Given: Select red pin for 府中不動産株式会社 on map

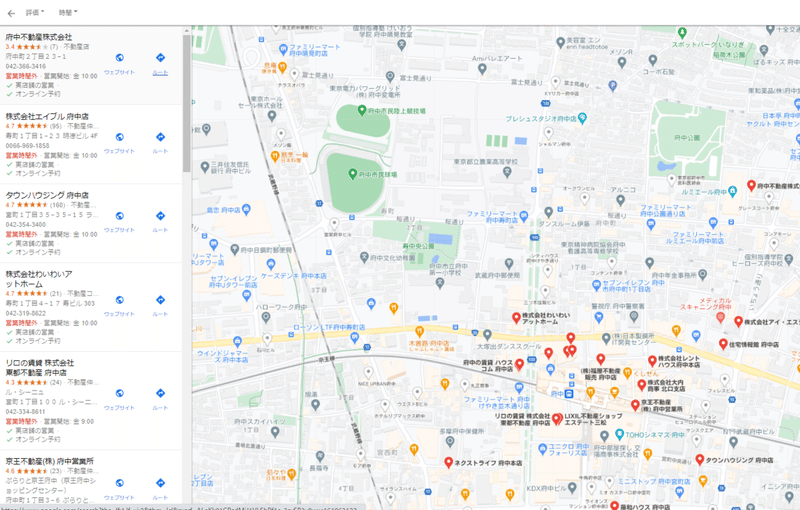Looking at the screenshot, I should pos(751,186).
